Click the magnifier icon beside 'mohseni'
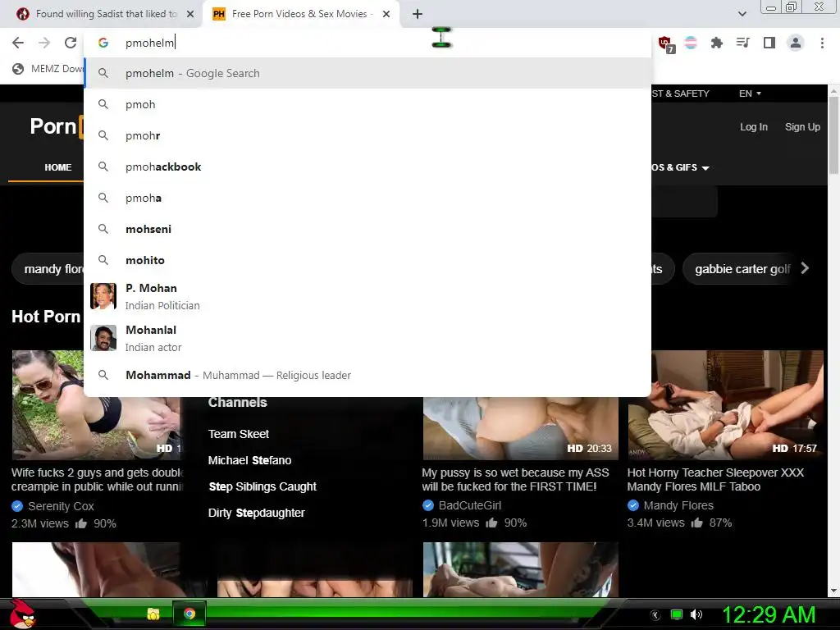The width and height of the screenshot is (840, 630). click(x=103, y=229)
